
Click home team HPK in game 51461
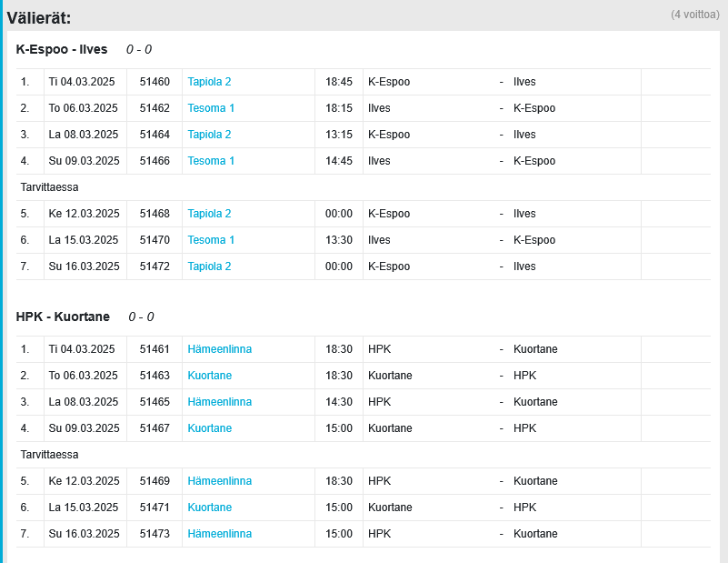click(379, 349)
